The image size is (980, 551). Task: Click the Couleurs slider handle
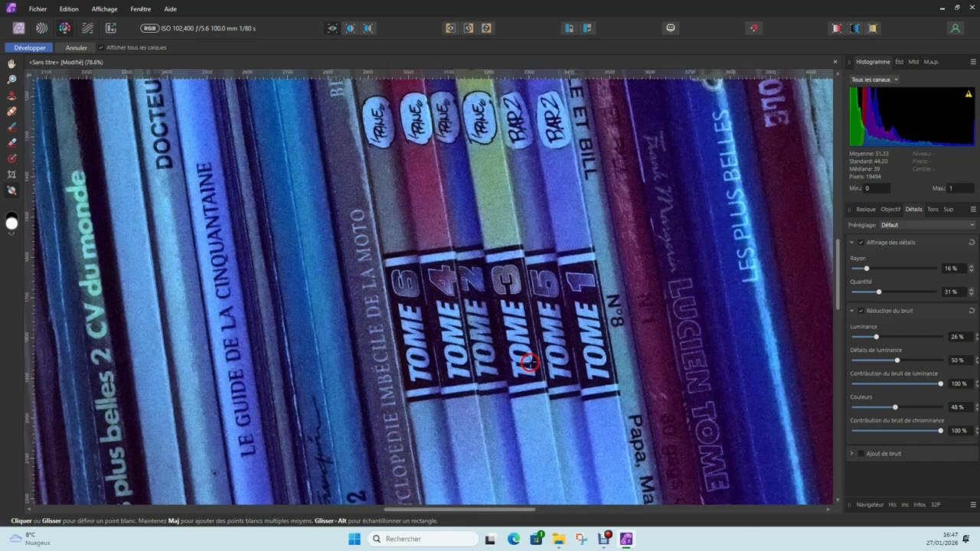[x=895, y=407]
